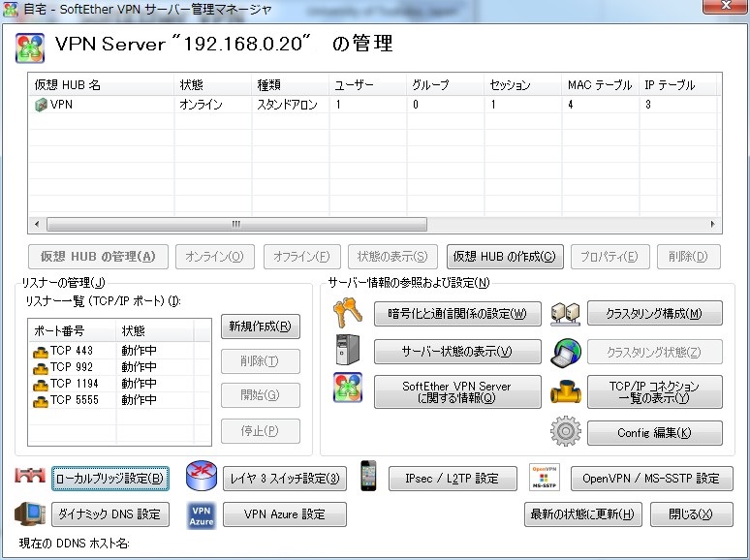The height and width of the screenshot is (560, 750).
Task: Click the hub list left scroll arrow
Action: pyautogui.click(x=37, y=224)
